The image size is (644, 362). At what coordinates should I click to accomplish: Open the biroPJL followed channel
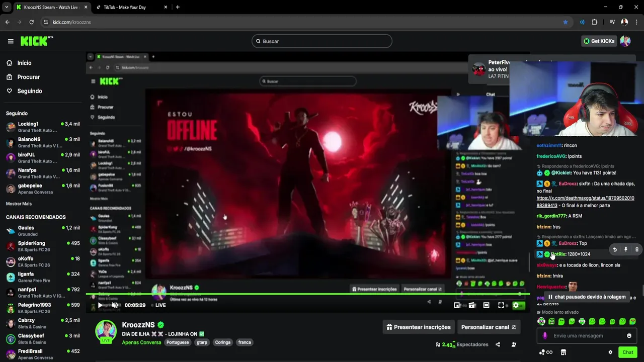[42, 158]
